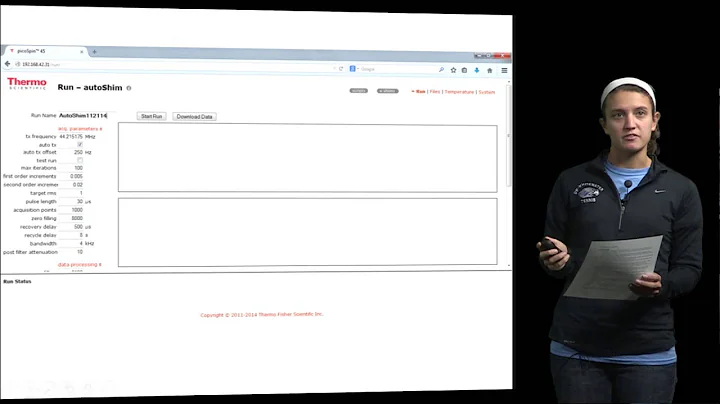The image size is (720, 404).
Task: Click the site identity icon in address bar
Action: pos(17,64)
